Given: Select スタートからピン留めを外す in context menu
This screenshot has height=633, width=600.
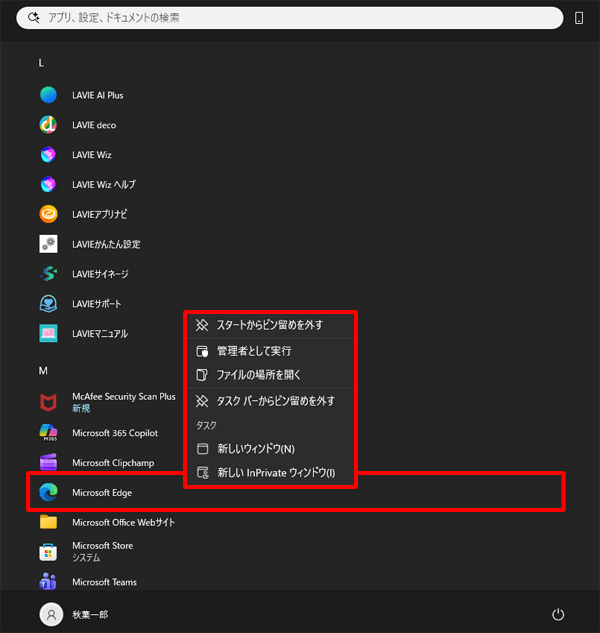Looking at the screenshot, I should point(271,325).
